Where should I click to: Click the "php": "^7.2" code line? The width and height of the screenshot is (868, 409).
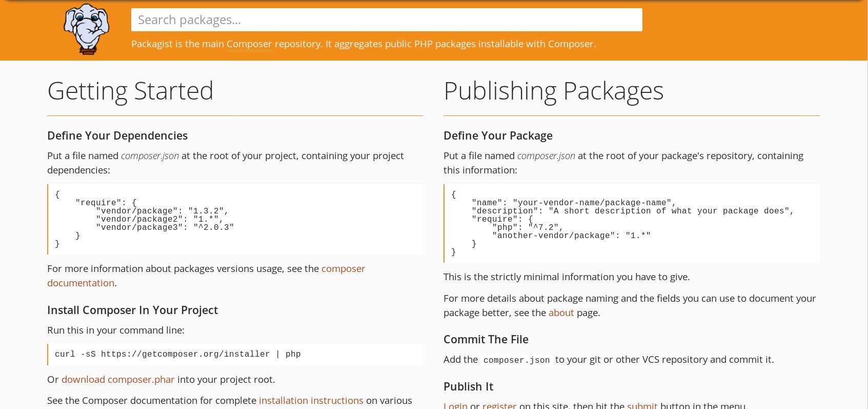(x=528, y=227)
